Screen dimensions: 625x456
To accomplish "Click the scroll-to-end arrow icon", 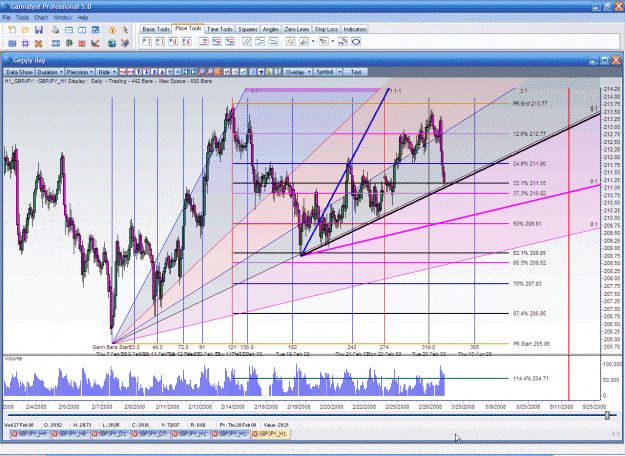I will [193, 72].
